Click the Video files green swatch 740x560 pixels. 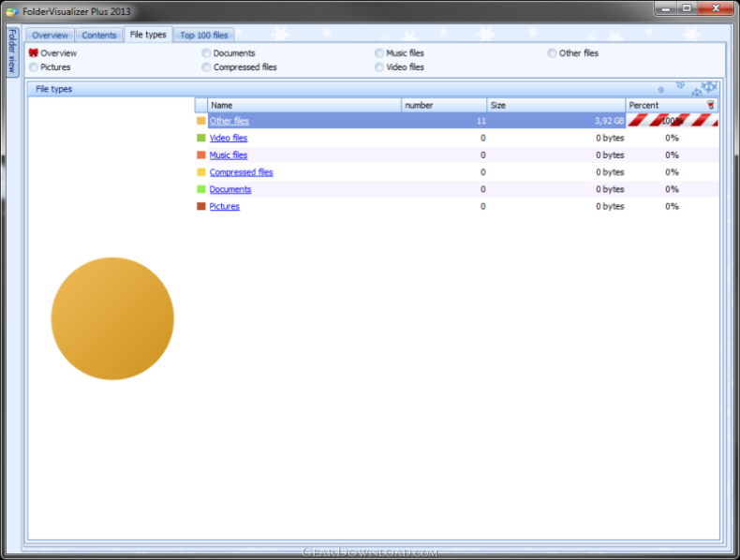click(x=201, y=138)
